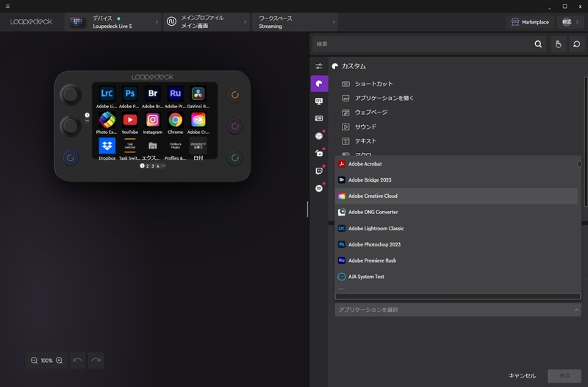Select the Dropbox button on the device
Viewport: 588px width, 387px height.
point(107,146)
